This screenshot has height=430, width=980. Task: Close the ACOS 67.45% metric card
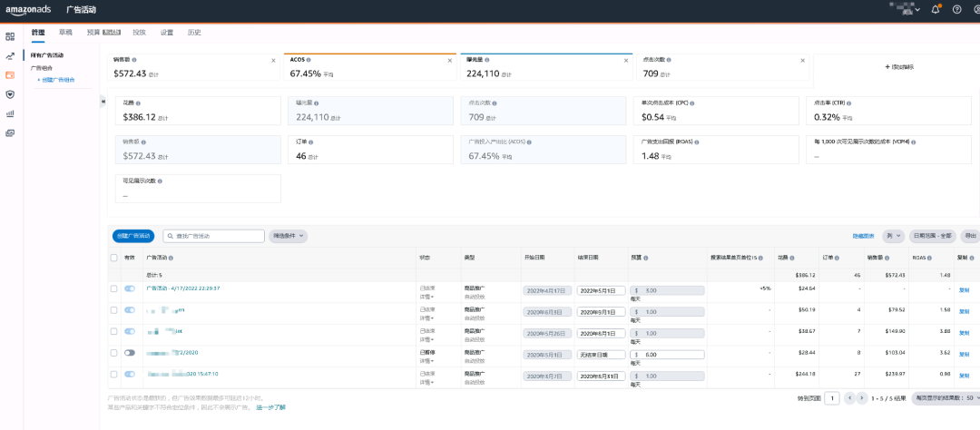point(450,61)
